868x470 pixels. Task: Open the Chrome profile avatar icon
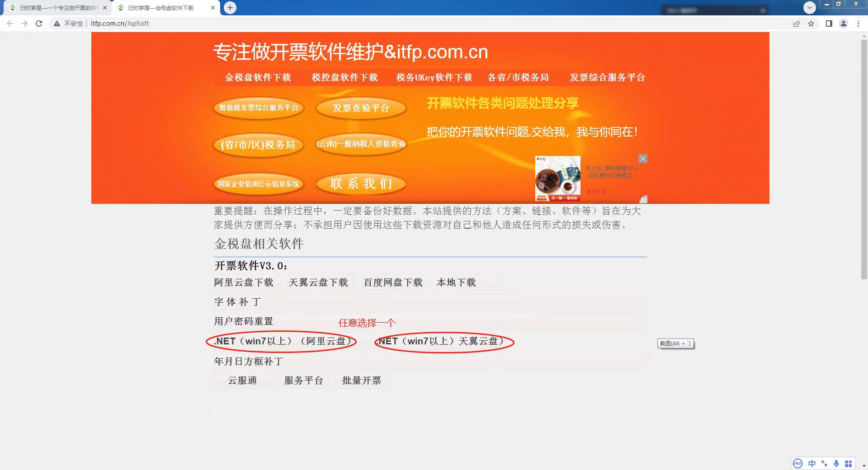click(844, 23)
